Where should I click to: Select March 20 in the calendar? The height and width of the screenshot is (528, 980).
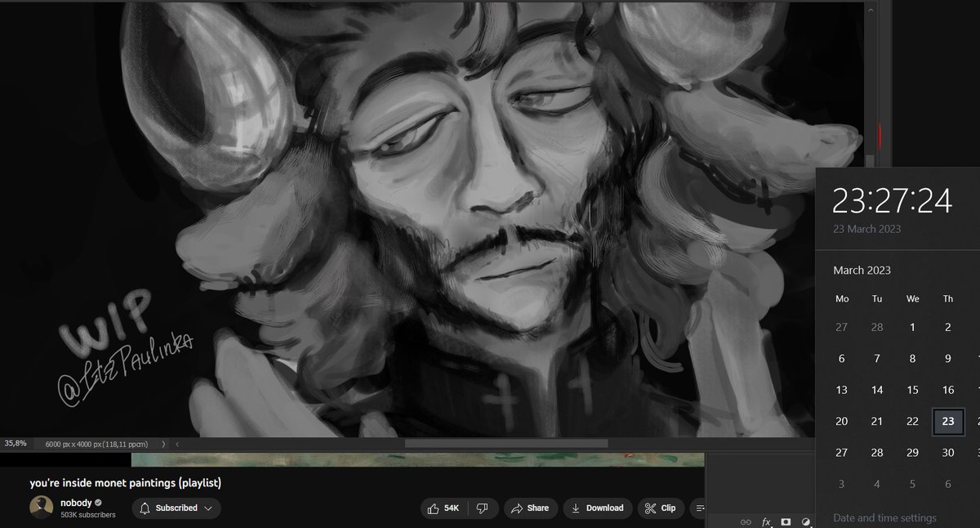pos(841,422)
